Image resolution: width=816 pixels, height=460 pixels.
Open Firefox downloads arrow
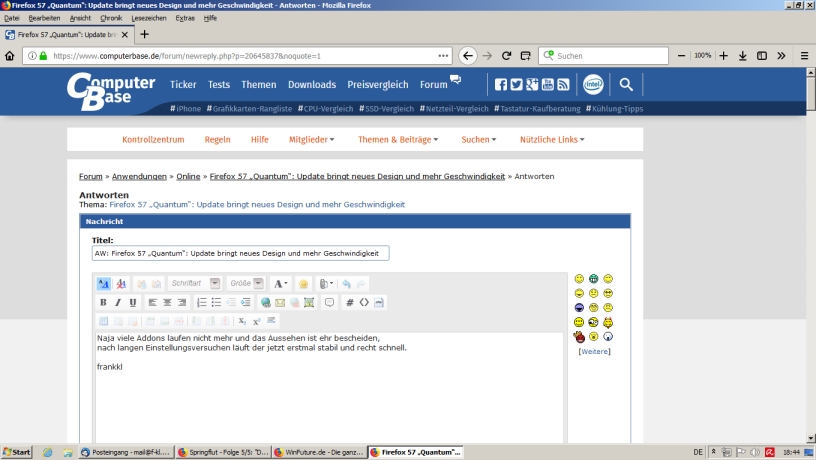pyautogui.click(x=743, y=56)
